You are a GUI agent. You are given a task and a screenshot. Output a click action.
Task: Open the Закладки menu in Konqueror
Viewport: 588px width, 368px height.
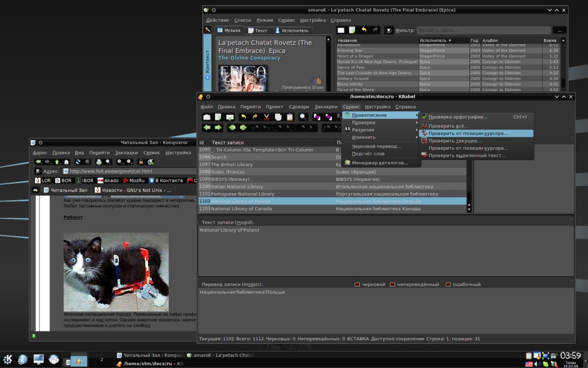click(126, 152)
